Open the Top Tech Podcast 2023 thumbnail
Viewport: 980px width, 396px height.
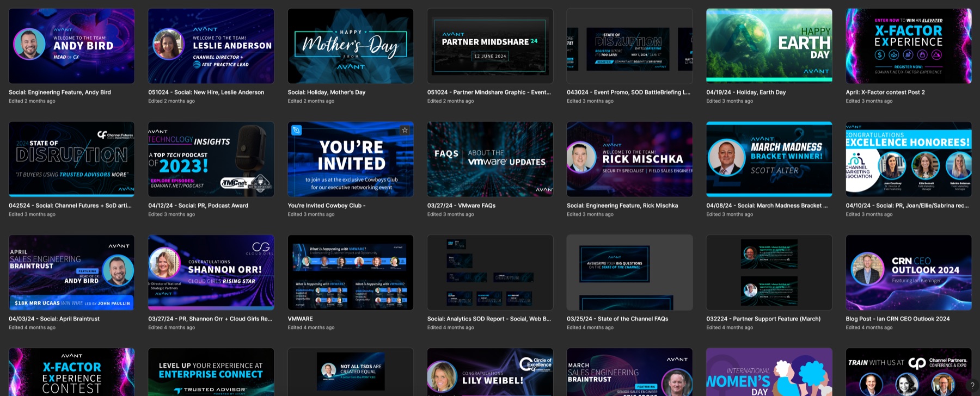[x=211, y=159]
